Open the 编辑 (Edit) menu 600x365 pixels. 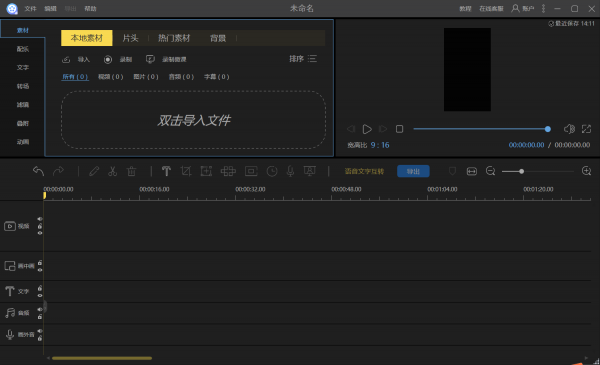51,8
